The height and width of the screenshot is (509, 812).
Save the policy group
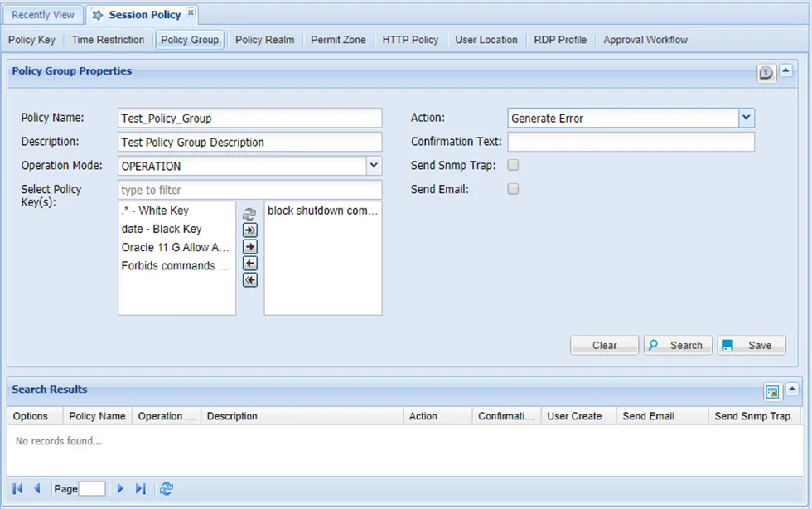[x=752, y=345]
